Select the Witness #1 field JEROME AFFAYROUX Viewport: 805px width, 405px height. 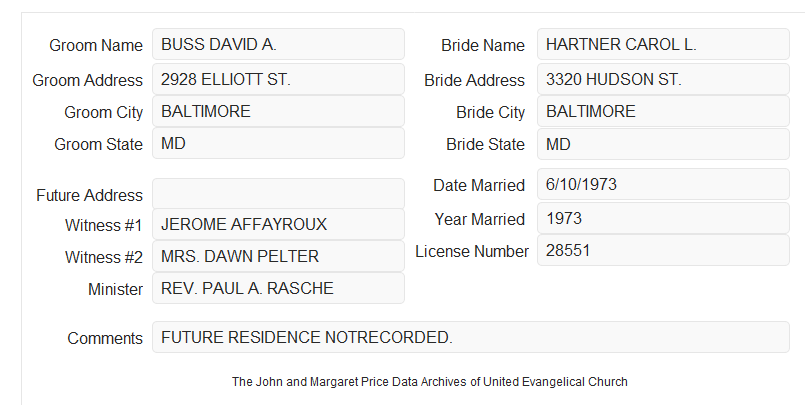pyautogui.click(x=278, y=224)
